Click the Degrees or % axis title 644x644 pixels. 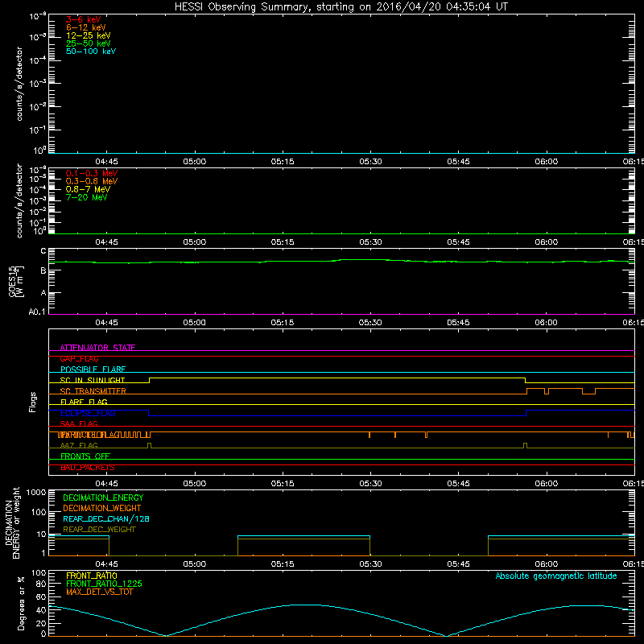coord(21,604)
